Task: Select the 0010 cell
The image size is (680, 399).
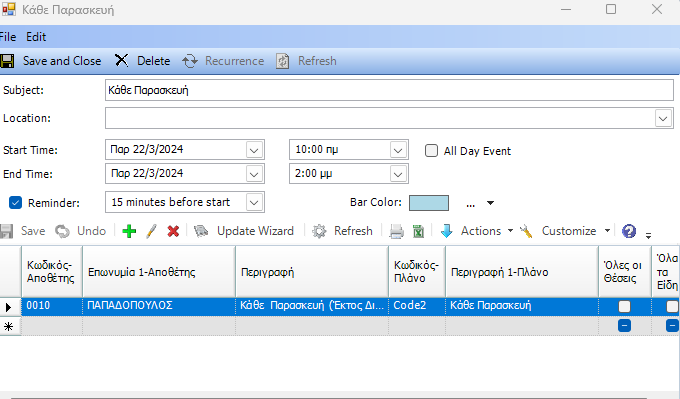Action: (52, 307)
